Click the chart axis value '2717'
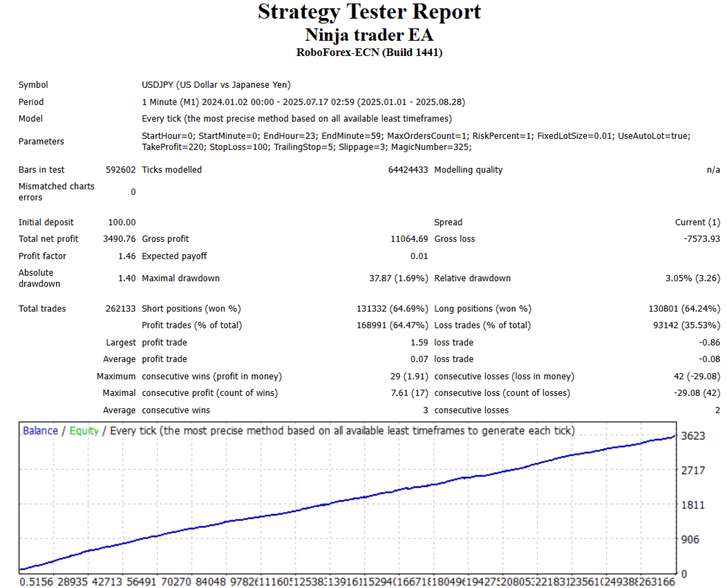 click(692, 471)
